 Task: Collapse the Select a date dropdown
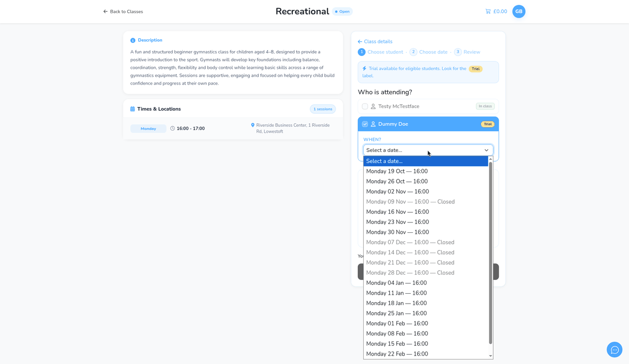(428, 150)
